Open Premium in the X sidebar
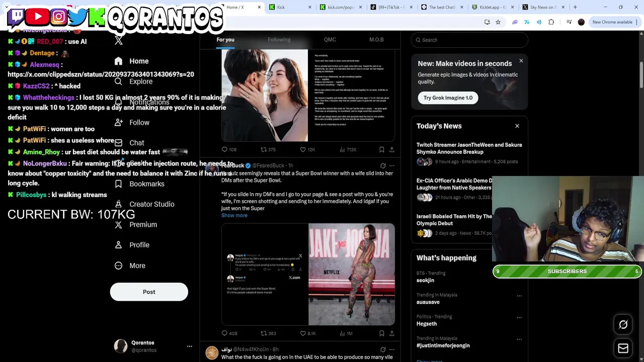 pos(135,224)
